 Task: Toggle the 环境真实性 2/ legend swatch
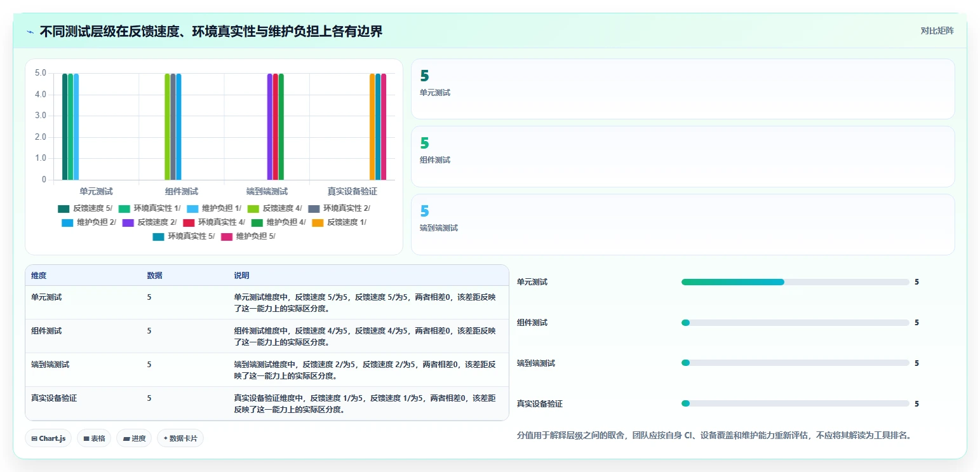point(314,208)
